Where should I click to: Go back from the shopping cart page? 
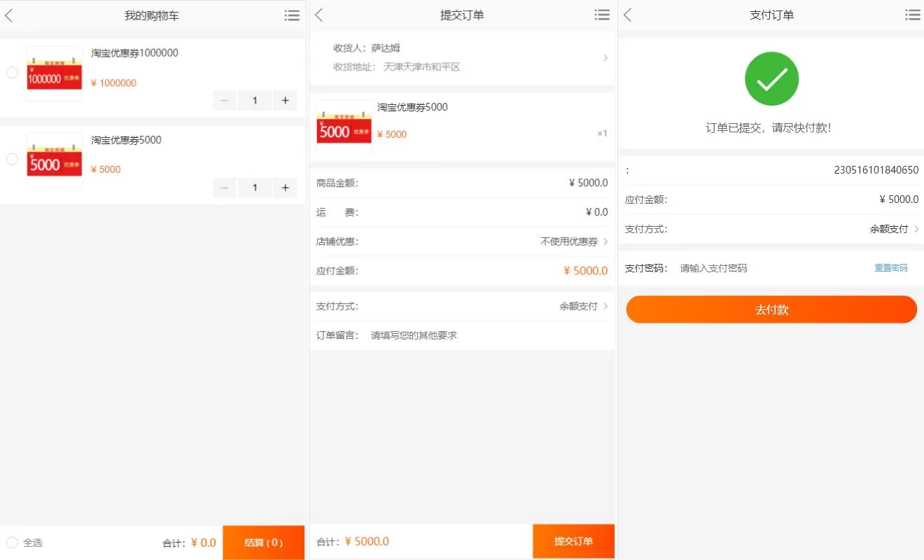click(x=9, y=15)
